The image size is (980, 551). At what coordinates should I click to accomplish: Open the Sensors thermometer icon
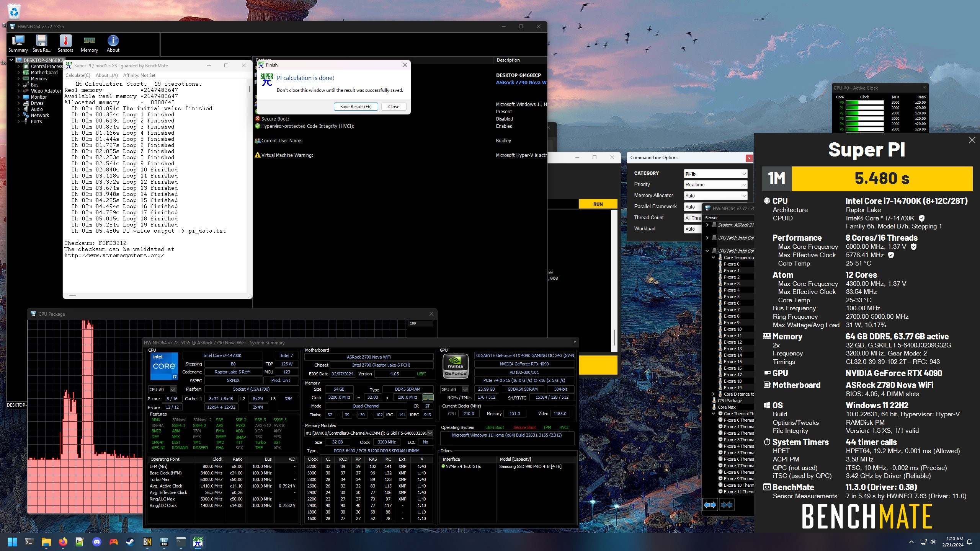click(65, 44)
